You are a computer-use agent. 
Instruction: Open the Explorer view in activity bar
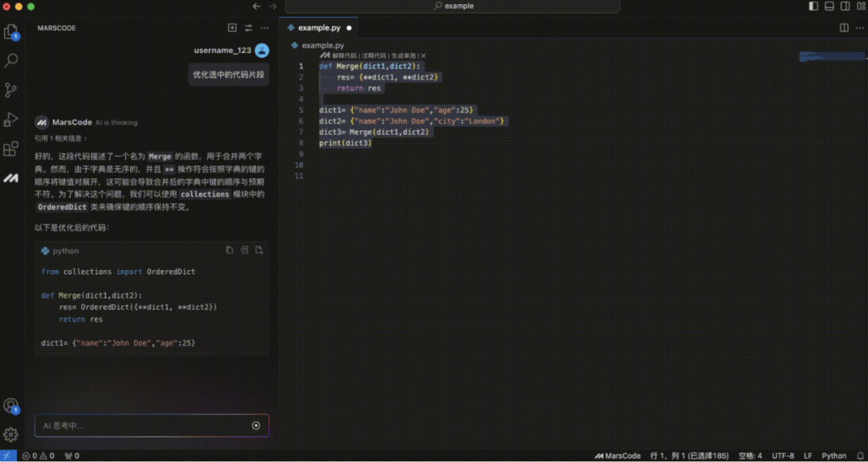click(11, 32)
